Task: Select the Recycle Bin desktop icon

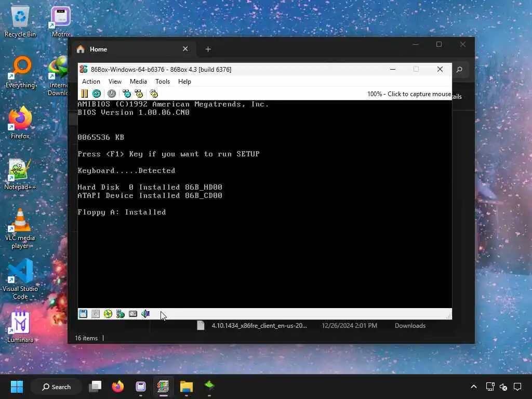Action: click(20, 22)
